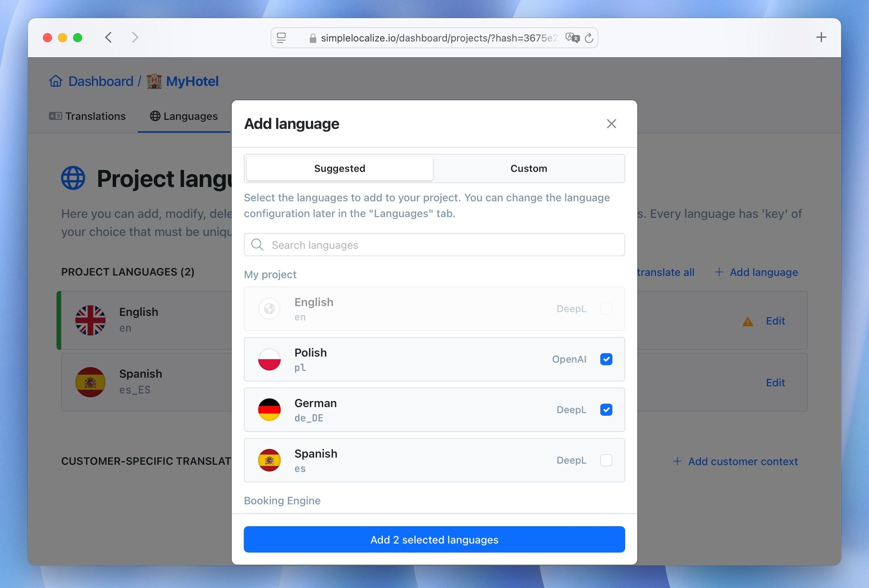The width and height of the screenshot is (869, 588).
Task: Click the home icon in breadcrumb
Action: [56, 81]
